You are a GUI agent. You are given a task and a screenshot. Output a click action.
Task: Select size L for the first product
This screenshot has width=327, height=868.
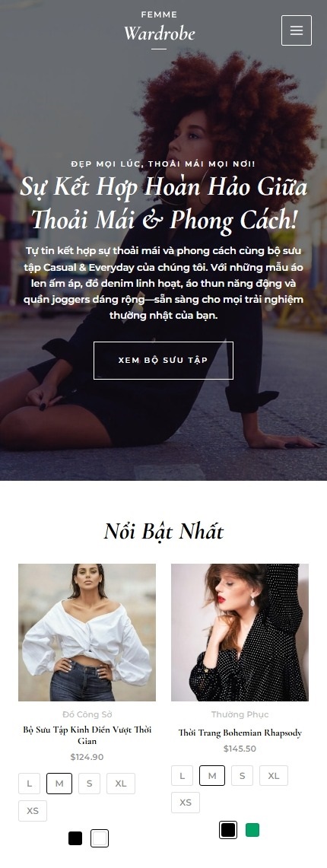pos(30,784)
